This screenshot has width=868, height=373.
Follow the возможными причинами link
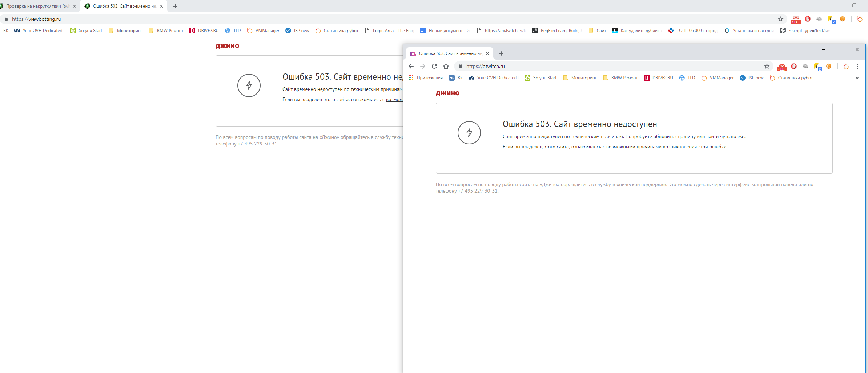pyautogui.click(x=634, y=147)
